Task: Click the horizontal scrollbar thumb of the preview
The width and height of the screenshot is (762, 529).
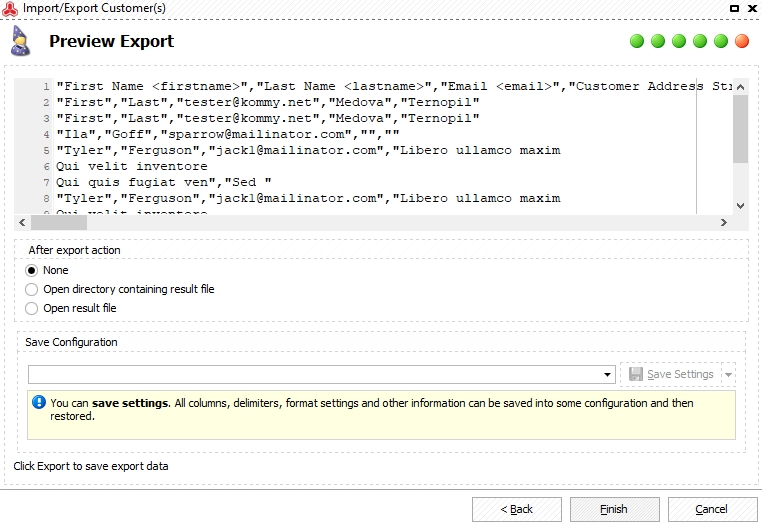Action: coord(59,222)
